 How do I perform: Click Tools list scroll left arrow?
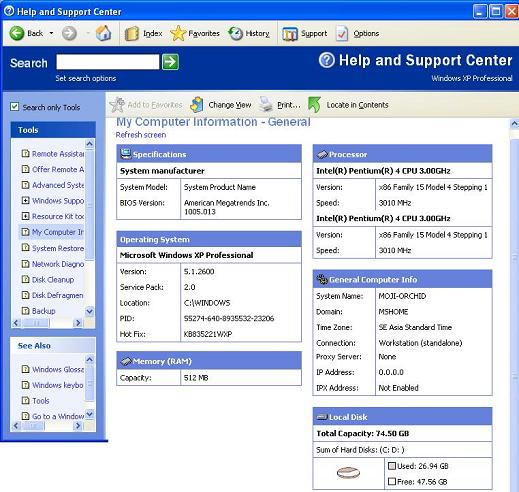(16, 323)
